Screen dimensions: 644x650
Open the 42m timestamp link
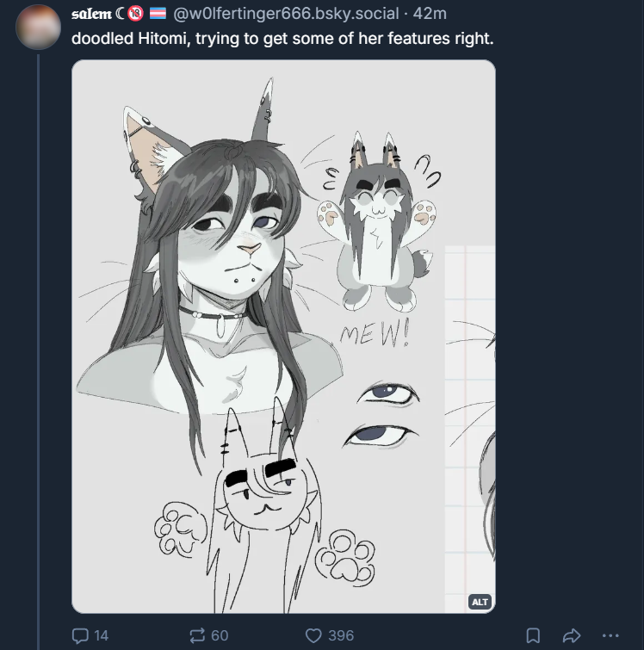click(x=430, y=14)
